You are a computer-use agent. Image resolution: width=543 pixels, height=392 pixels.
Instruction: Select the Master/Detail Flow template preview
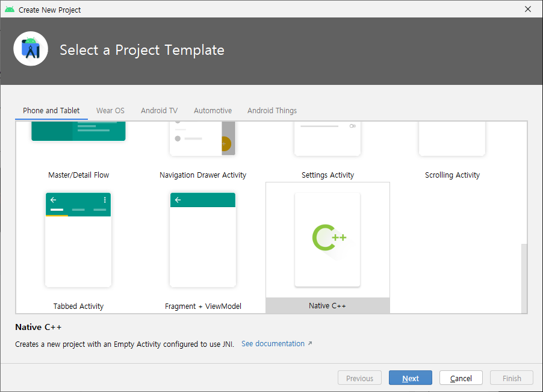tap(78, 131)
